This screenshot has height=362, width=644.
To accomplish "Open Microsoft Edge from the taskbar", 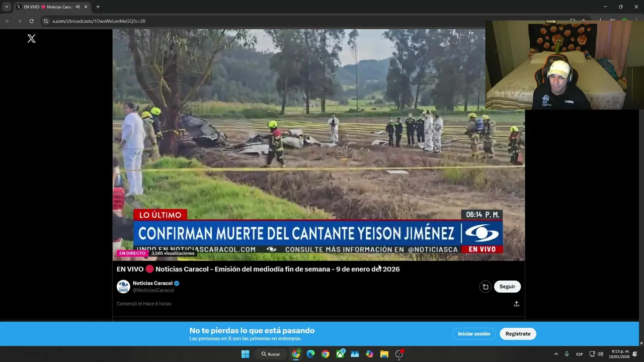I will pos(310,354).
